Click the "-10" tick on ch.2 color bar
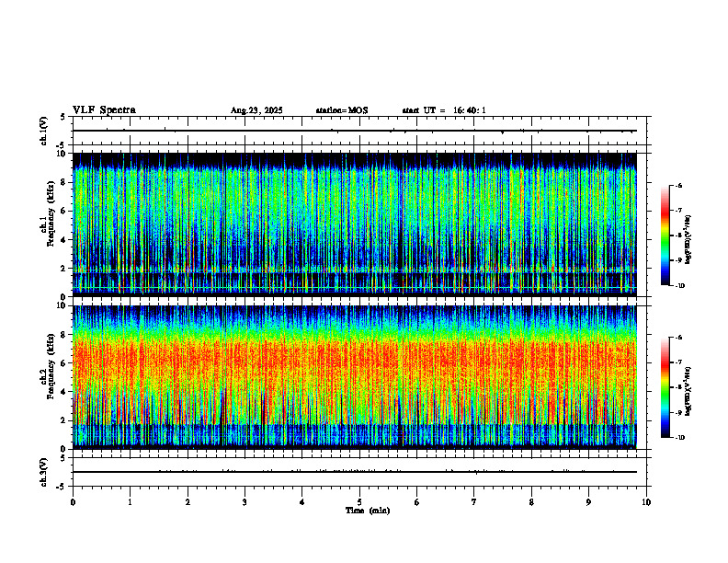 pos(680,438)
